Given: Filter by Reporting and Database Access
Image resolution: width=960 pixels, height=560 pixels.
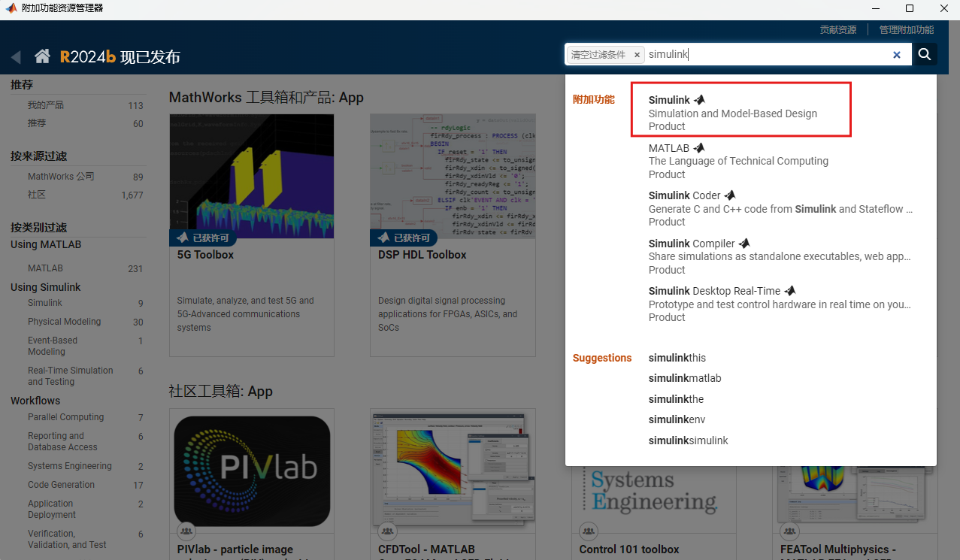Looking at the screenshot, I should [x=62, y=441].
